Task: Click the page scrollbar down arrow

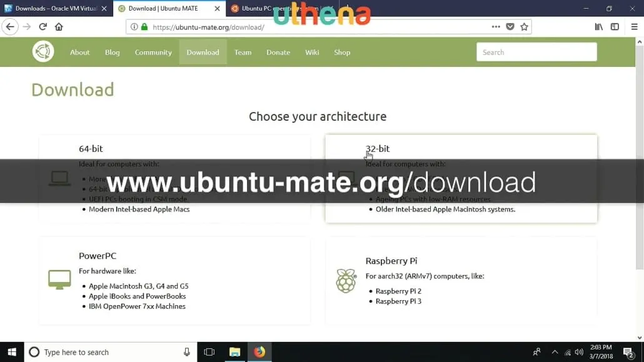Action: click(x=640, y=338)
